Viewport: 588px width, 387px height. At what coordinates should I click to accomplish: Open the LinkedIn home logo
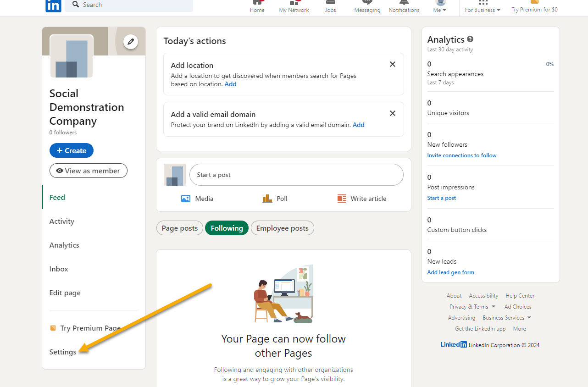coord(53,6)
